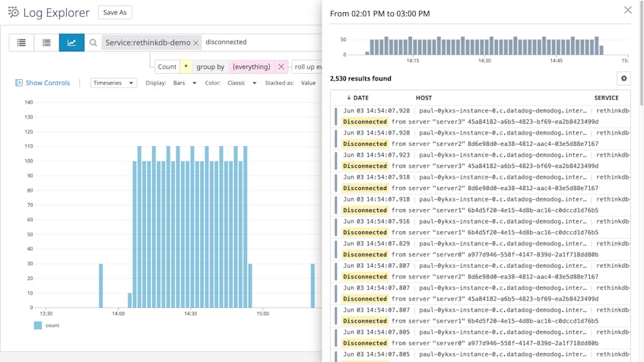
Task: Open the 14:54:07.829 server0 log entry
Action: [482, 249]
